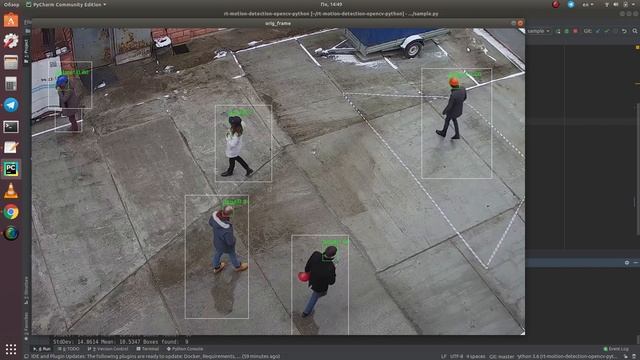Open the red tray indicator icon
Image resolution: width=640 pixels, height=360 pixels.
click(x=556, y=4)
